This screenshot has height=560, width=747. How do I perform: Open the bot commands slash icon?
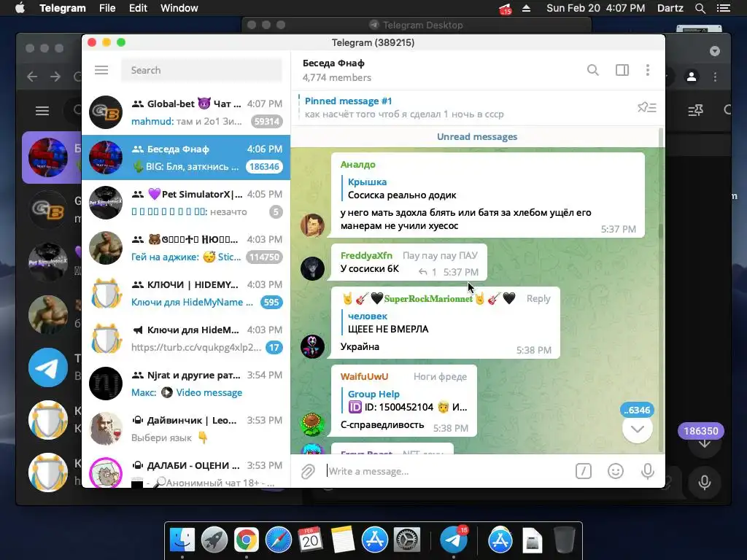[583, 472]
